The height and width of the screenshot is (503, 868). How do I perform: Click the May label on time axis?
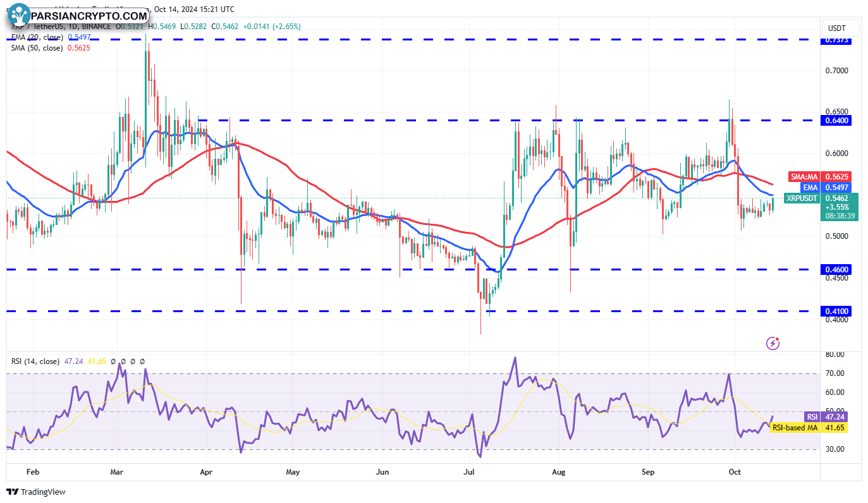tap(292, 471)
